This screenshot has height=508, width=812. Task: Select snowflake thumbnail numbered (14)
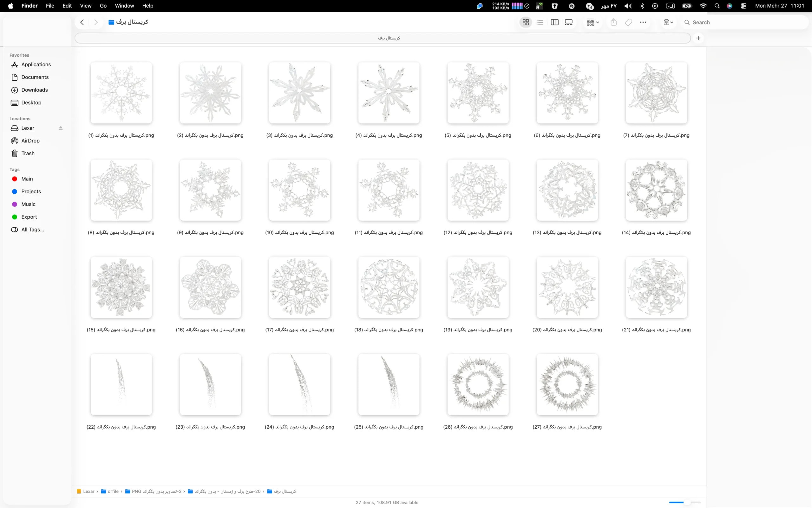(656, 190)
